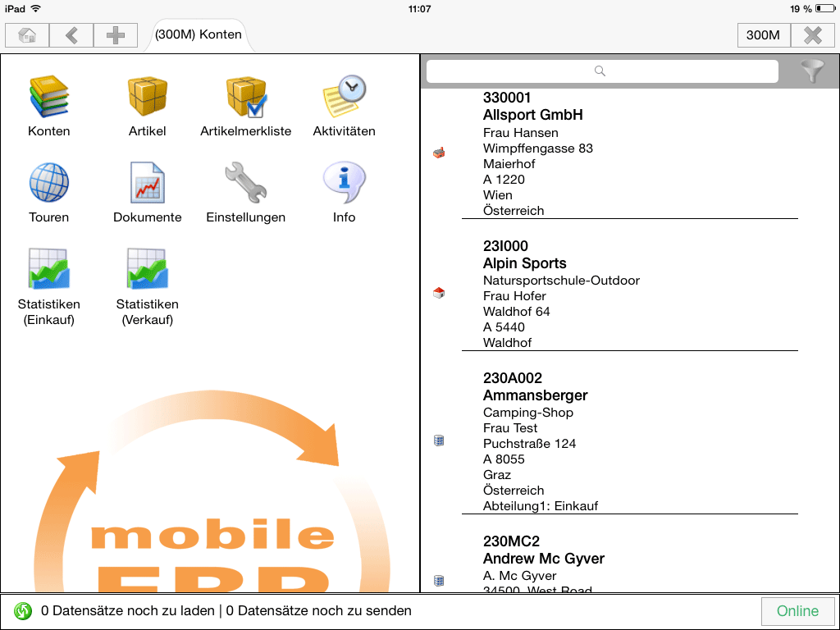Click the Wi-Fi indicator in status bar
The width and height of the screenshot is (840, 630).
tap(35, 8)
